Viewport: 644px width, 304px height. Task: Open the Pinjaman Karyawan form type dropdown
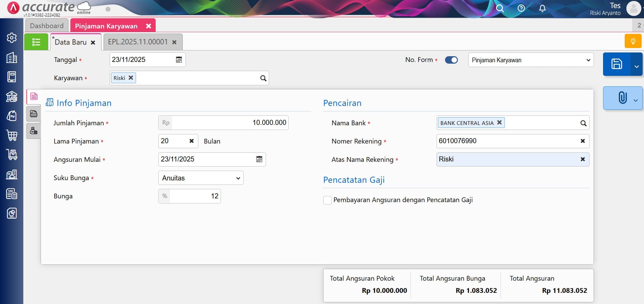(x=531, y=60)
